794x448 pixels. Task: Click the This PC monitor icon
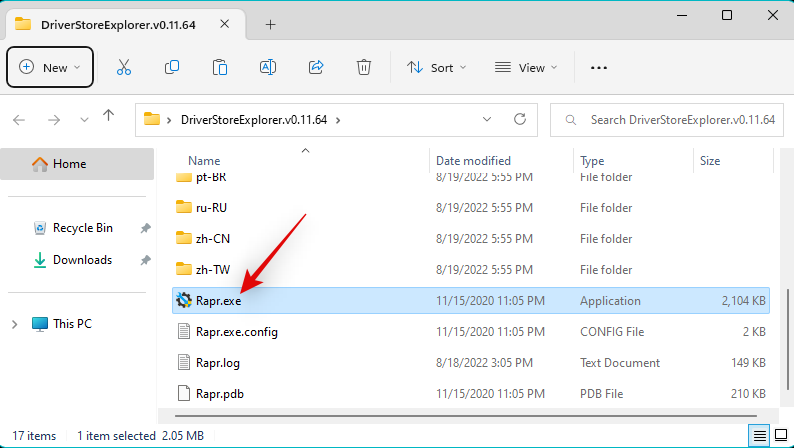39,323
